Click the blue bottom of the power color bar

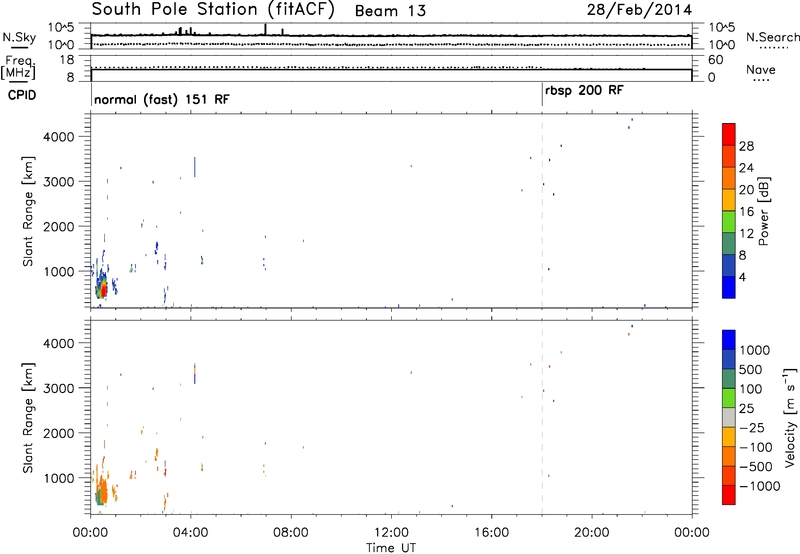coord(729,287)
